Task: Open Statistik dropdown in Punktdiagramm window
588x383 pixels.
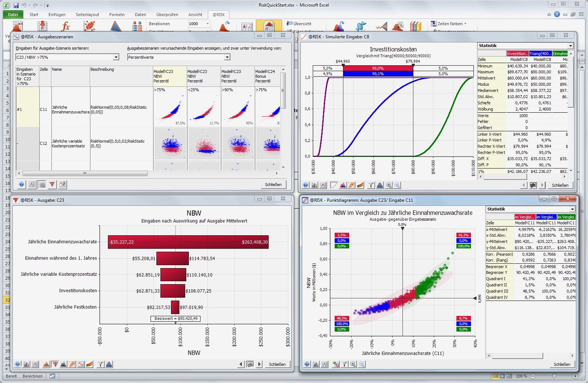Action: click(572, 209)
